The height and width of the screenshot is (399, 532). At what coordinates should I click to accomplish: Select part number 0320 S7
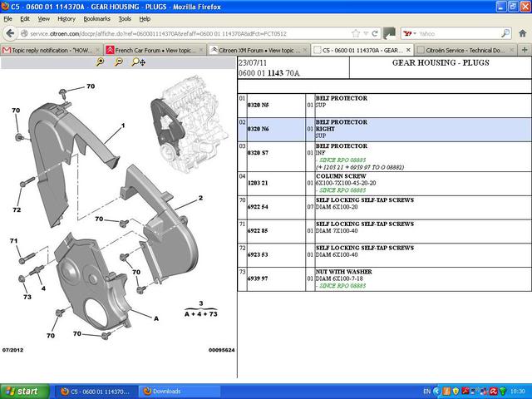pyautogui.click(x=258, y=153)
